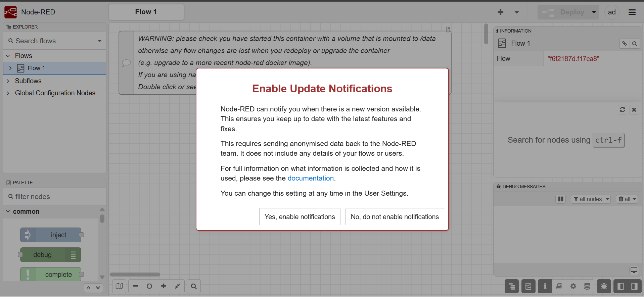The image size is (644, 297).
Task: Select Global Configuration Nodes in explorer
Action: tap(55, 93)
